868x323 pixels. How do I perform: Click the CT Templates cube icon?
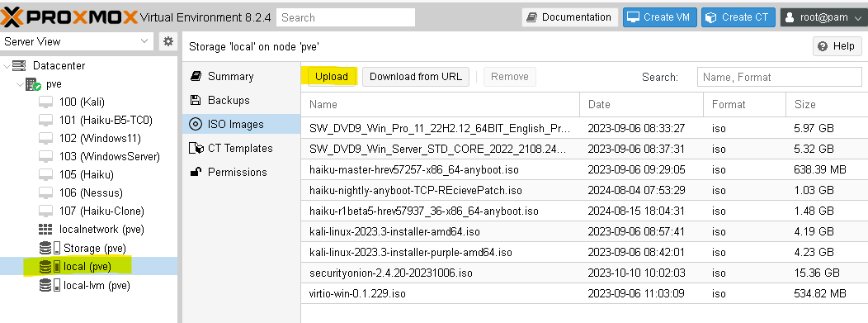[196, 148]
